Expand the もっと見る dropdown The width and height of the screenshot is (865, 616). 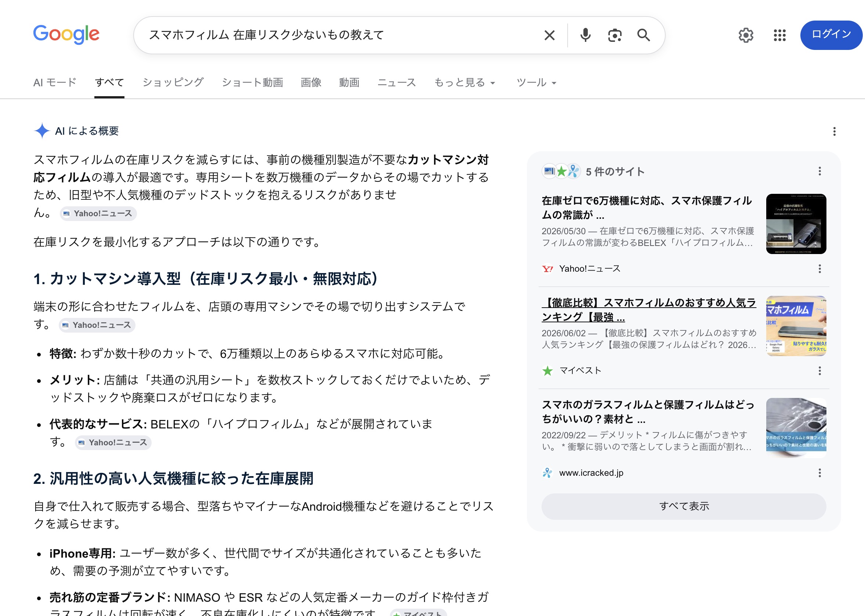point(465,82)
